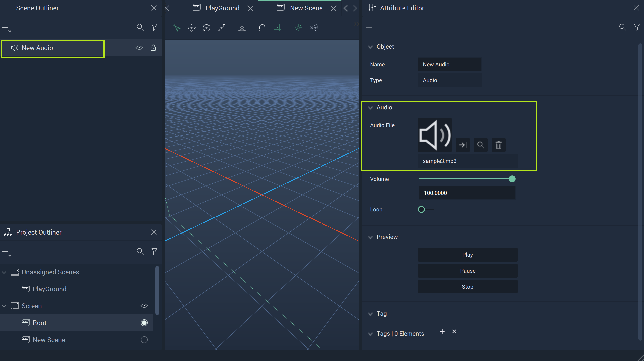This screenshot has width=644, height=361.
Task: Open add menu in Scene Outliner
Action: click(x=7, y=28)
